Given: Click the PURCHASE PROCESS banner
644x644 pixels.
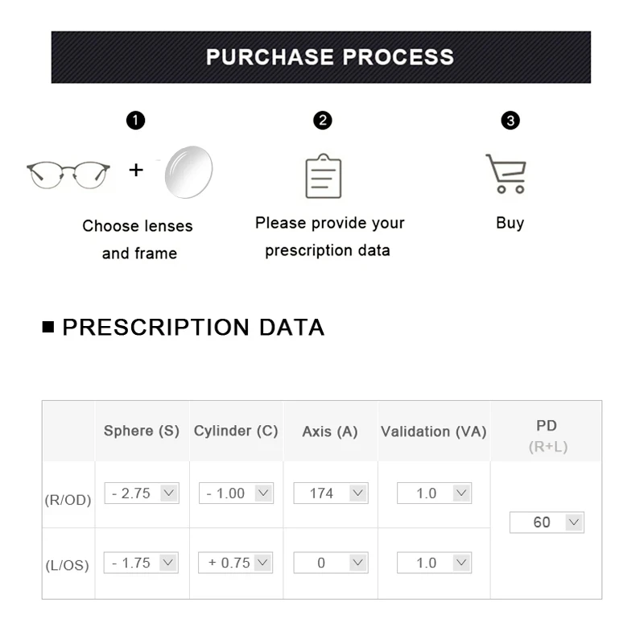Looking at the screenshot, I should [x=321, y=57].
